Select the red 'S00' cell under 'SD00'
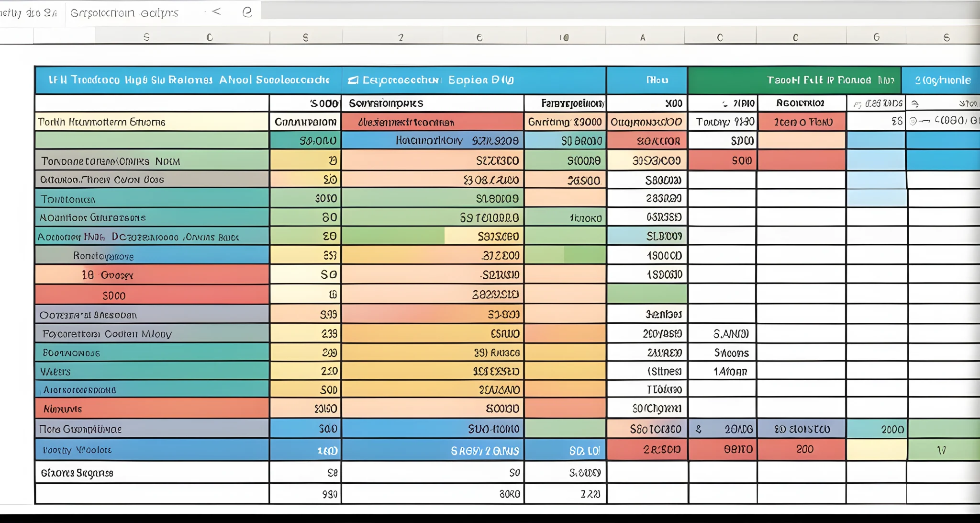980x523 pixels. click(x=723, y=160)
